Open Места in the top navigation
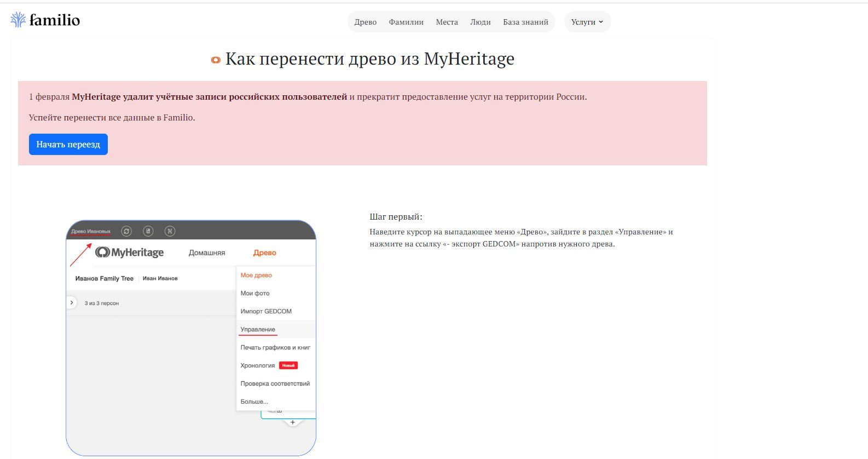 [447, 22]
